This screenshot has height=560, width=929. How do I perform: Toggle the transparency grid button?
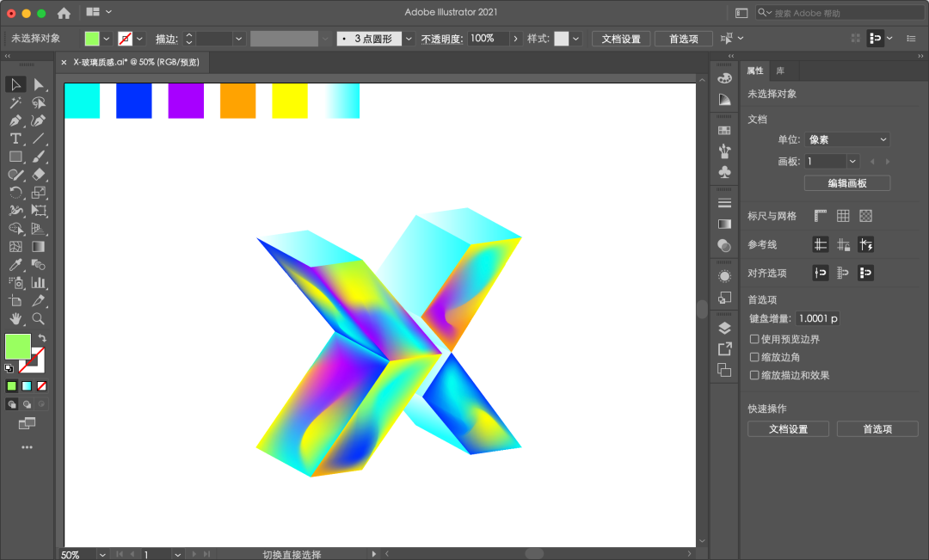coord(865,216)
